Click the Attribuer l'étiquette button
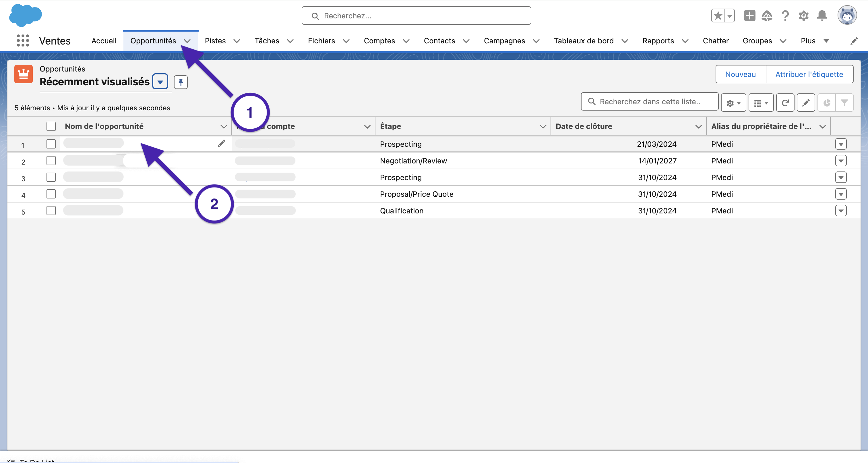This screenshot has width=868, height=463. coord(809,74)
